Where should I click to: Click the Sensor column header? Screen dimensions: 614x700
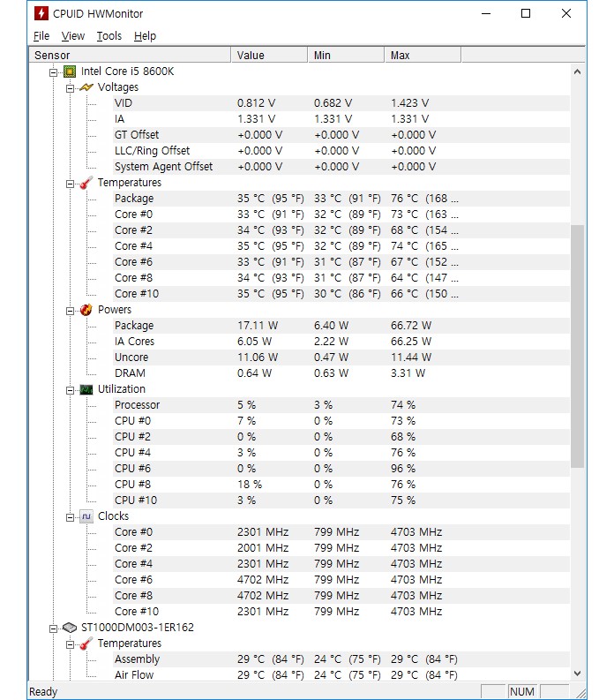131,56
